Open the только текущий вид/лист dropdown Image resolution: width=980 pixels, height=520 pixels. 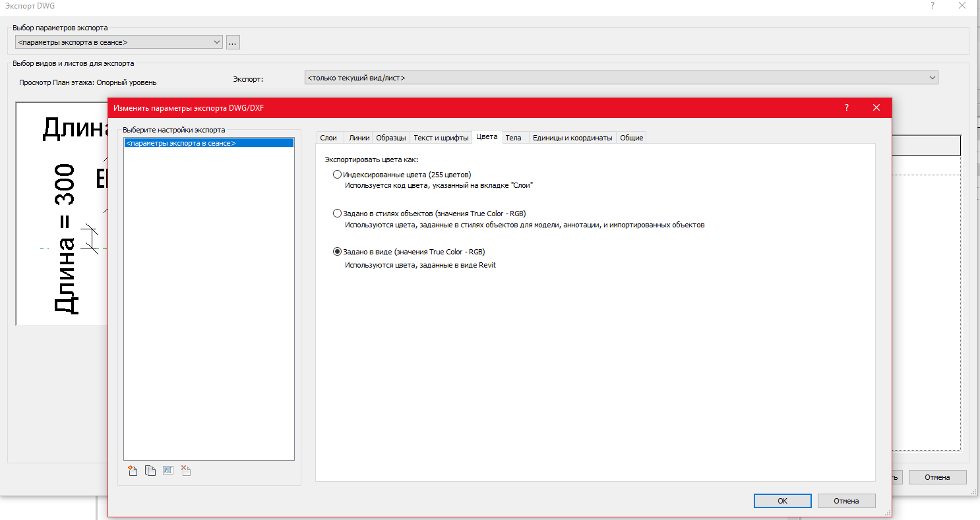pyautogui.click(x=621, y=78)
